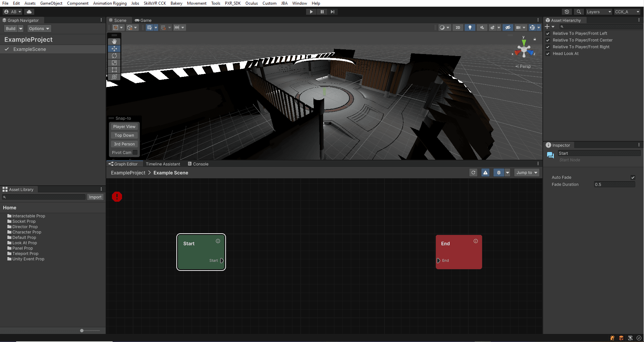
Task: Open the AB account dropdown
Action: point(13,12)
